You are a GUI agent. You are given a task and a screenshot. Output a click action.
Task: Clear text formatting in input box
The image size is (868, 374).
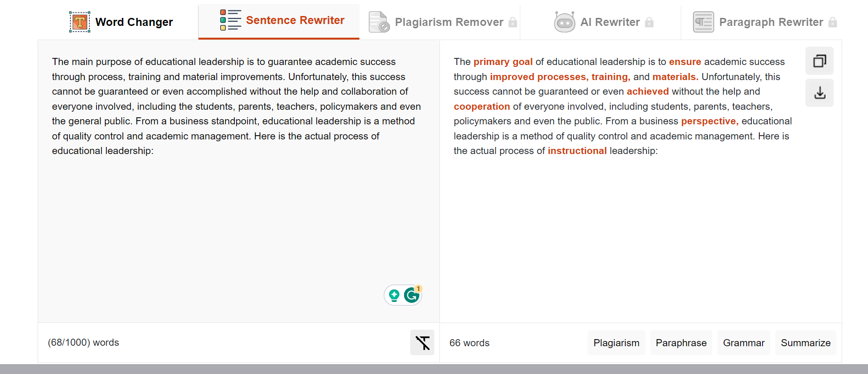point(422,342)
